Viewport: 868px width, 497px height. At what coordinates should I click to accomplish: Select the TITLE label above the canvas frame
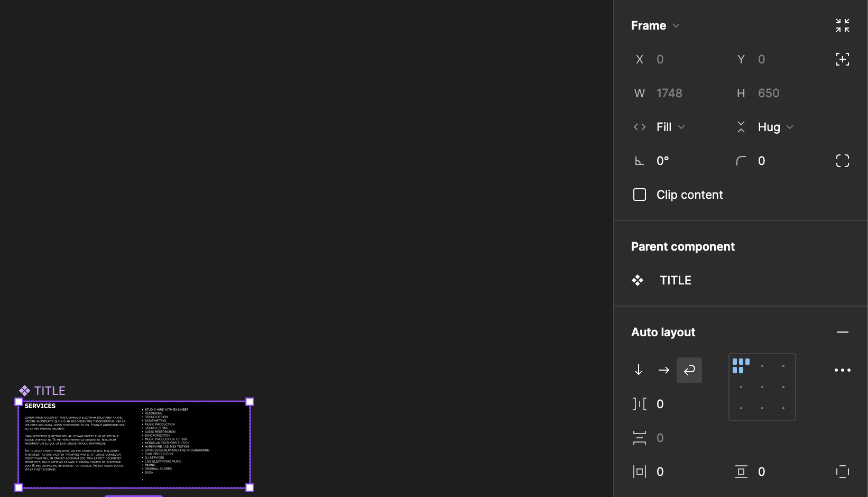click(50, 391)
